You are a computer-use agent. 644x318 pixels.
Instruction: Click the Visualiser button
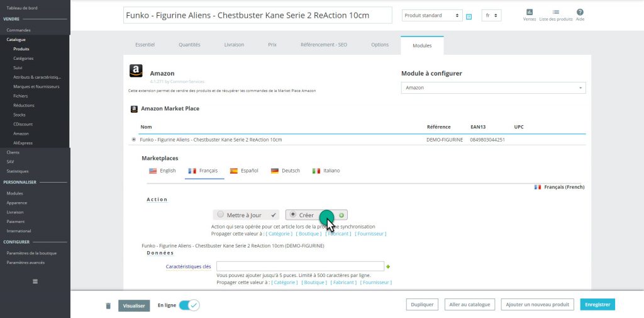click(134, 305)
